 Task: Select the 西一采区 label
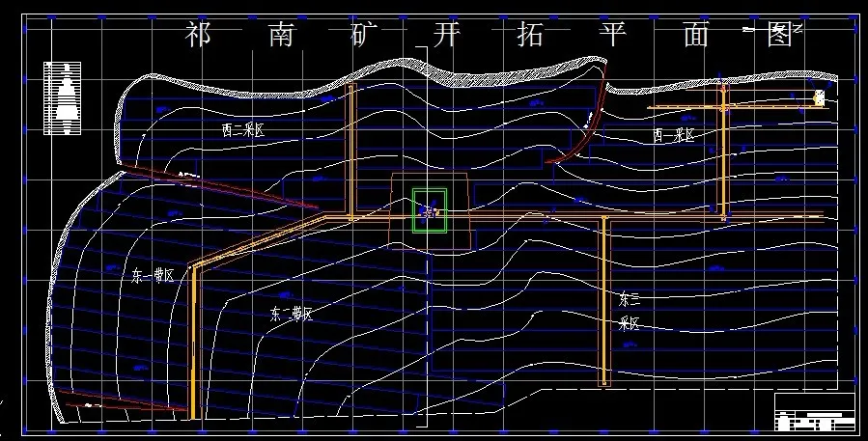tap(673, 134)
